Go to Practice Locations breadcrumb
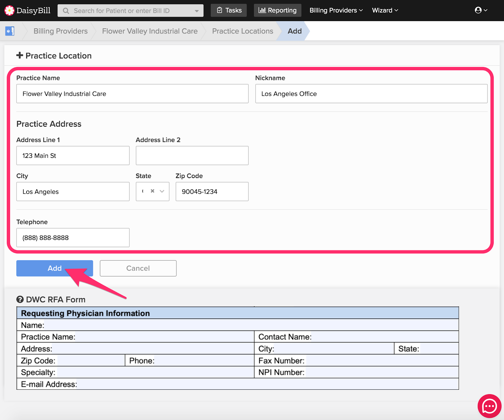This screenshot has height=420, width=504. coord(243,31)
